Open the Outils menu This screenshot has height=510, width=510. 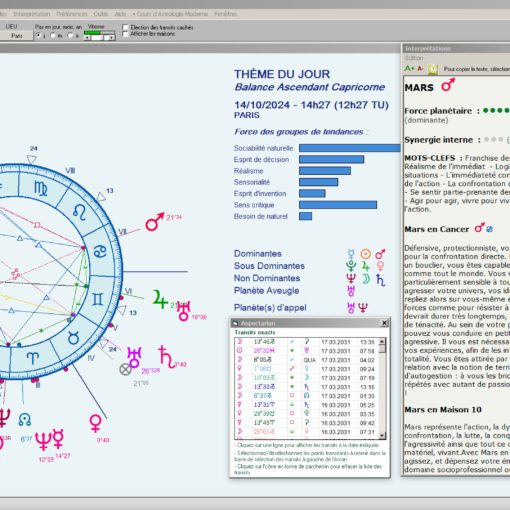(101, 14)
